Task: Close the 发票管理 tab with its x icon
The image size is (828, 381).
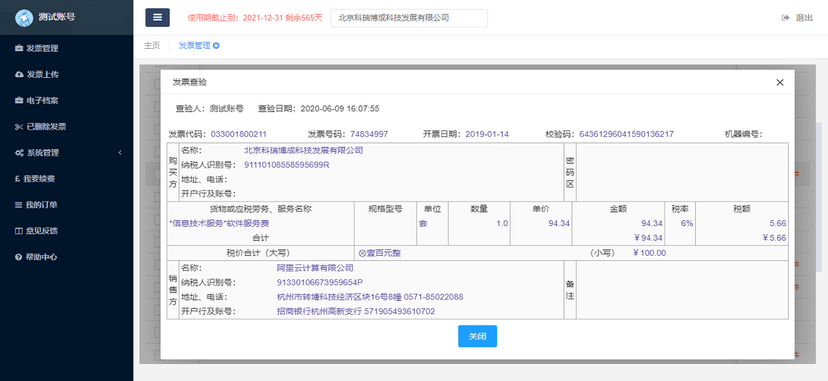Action: coord(216,46)
